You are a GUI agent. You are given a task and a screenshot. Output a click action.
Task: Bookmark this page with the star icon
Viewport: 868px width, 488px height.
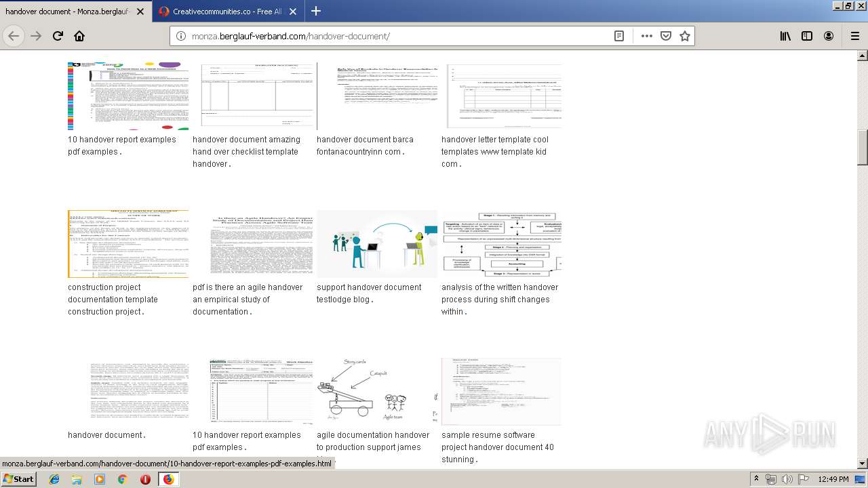pos(685,36)
